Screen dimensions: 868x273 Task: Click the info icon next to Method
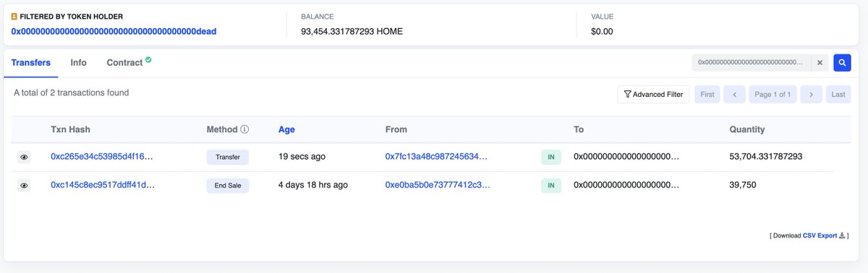[x=244, y=129]
